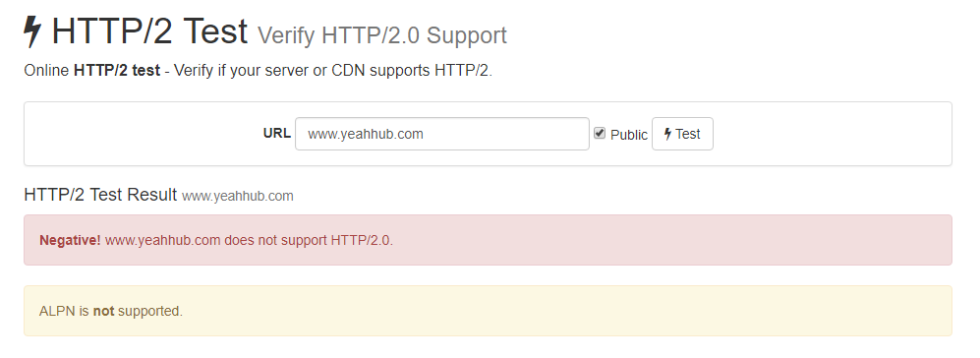Click the Verify HTTP/2.0 Support subtitle
The image size is (980, 358).
[x=382, y=35]
